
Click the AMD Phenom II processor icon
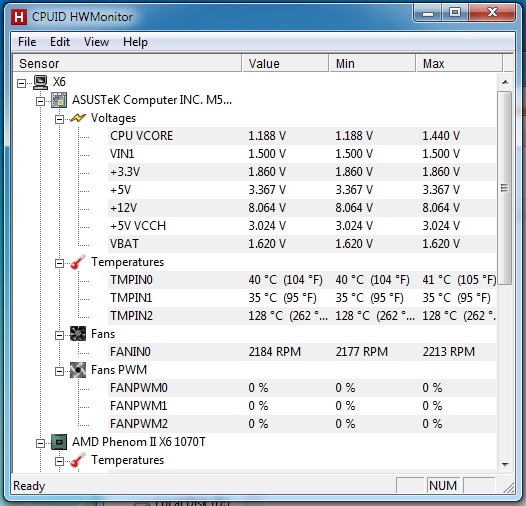click(x=59, y=442)
